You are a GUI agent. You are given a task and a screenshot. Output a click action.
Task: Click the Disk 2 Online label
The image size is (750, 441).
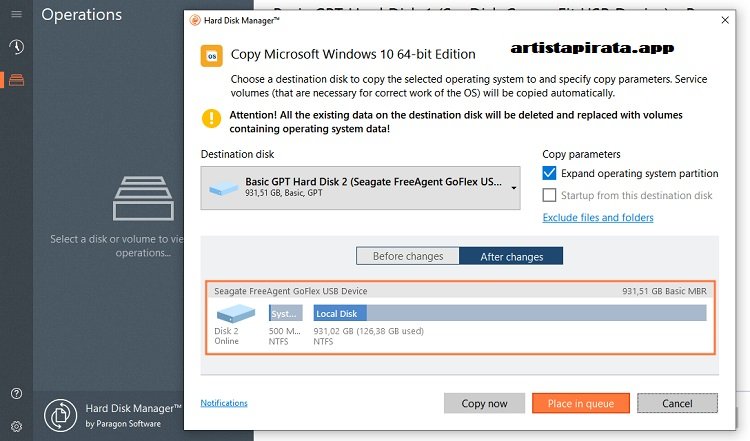227,336
